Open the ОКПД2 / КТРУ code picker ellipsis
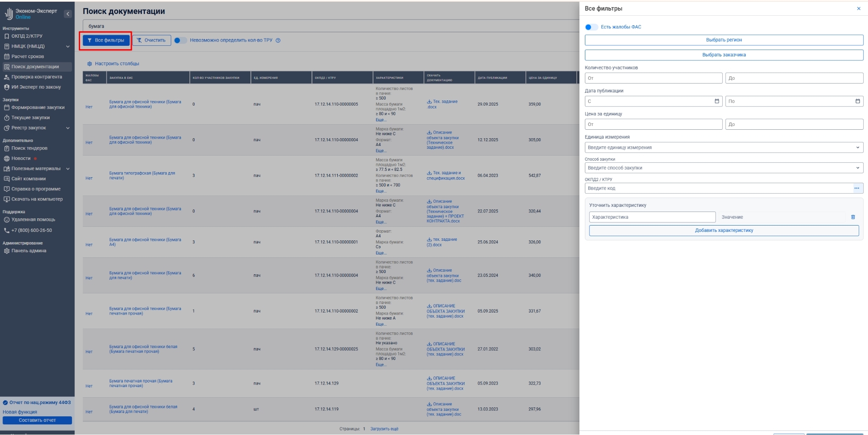The width and height of the screenshot is (868, 435). [x=857, y=188]
